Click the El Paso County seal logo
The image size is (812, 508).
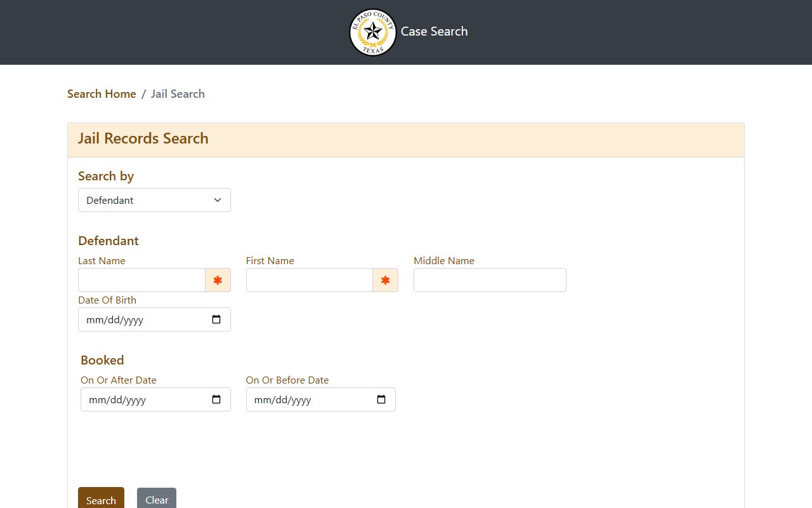(x=373, y=32)
